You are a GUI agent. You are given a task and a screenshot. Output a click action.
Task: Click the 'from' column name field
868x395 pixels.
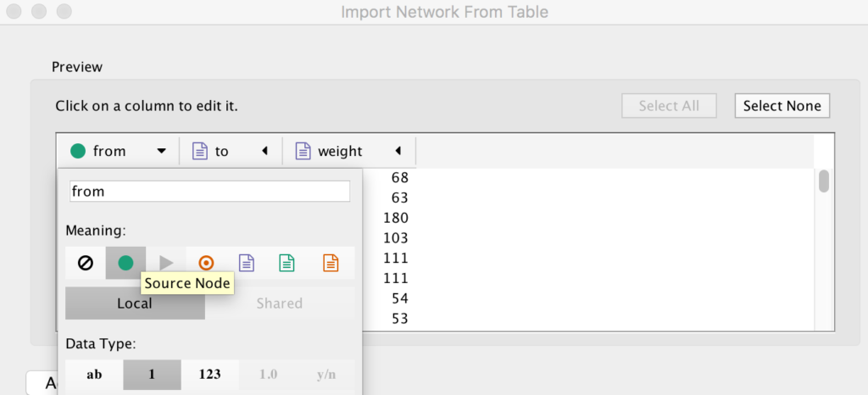click(x=210, y=192)
